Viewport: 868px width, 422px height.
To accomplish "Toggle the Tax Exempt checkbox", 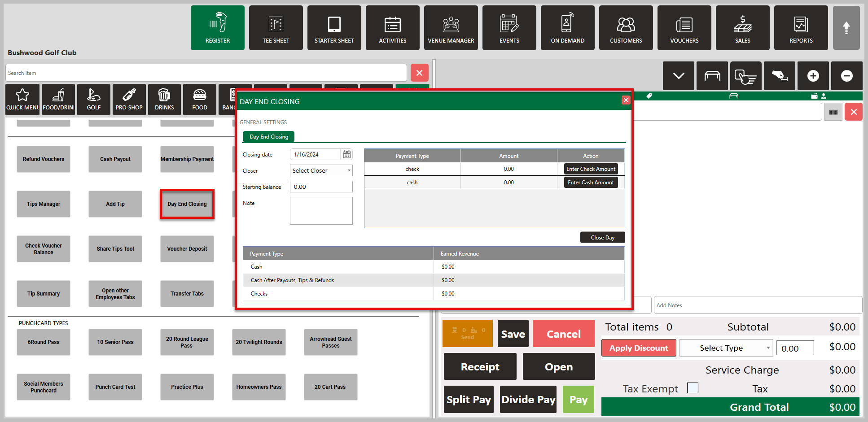I will 693,388.
